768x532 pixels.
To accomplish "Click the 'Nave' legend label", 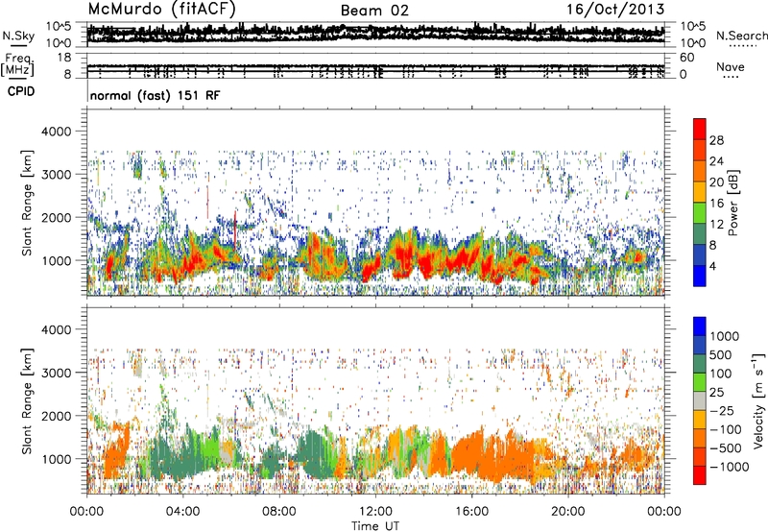I will [731, 67].
